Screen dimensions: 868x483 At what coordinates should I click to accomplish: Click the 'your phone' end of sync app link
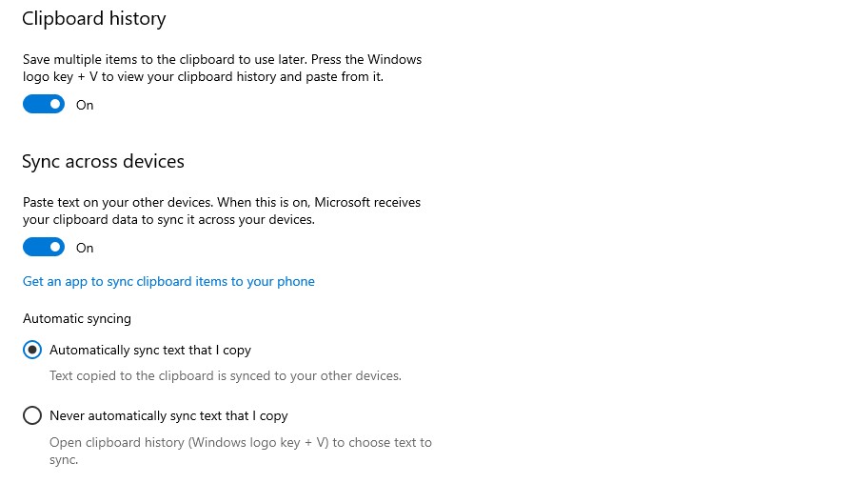click(x=281, y=281)
